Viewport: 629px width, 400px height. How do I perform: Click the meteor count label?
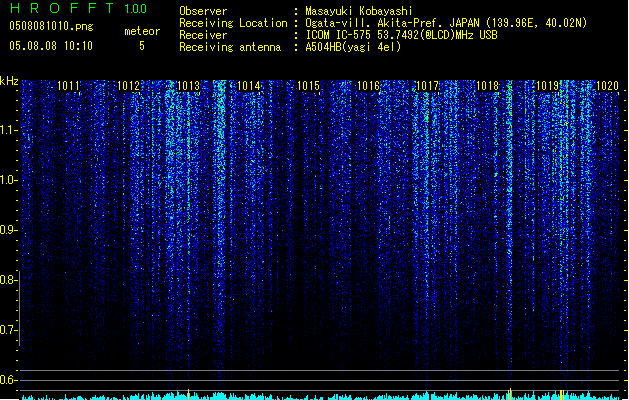coord(142,31)
